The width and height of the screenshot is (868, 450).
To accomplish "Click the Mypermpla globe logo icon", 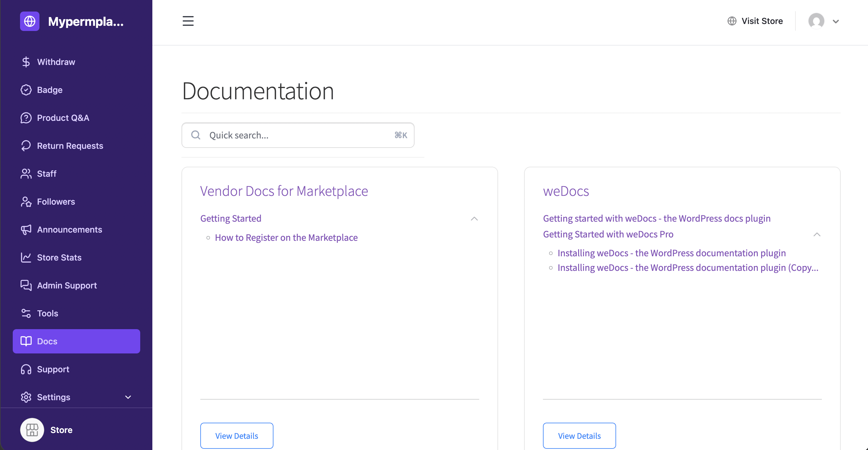I will (x=30, y=21).
